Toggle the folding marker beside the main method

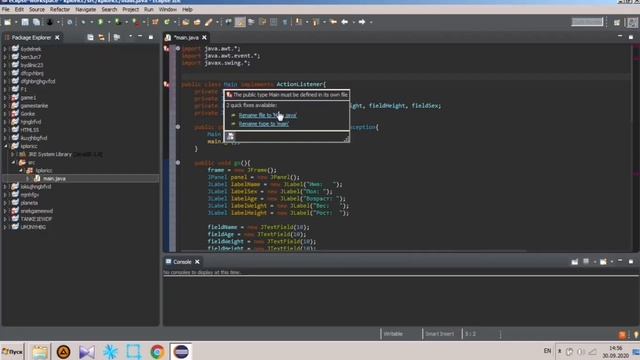[178, 127]
